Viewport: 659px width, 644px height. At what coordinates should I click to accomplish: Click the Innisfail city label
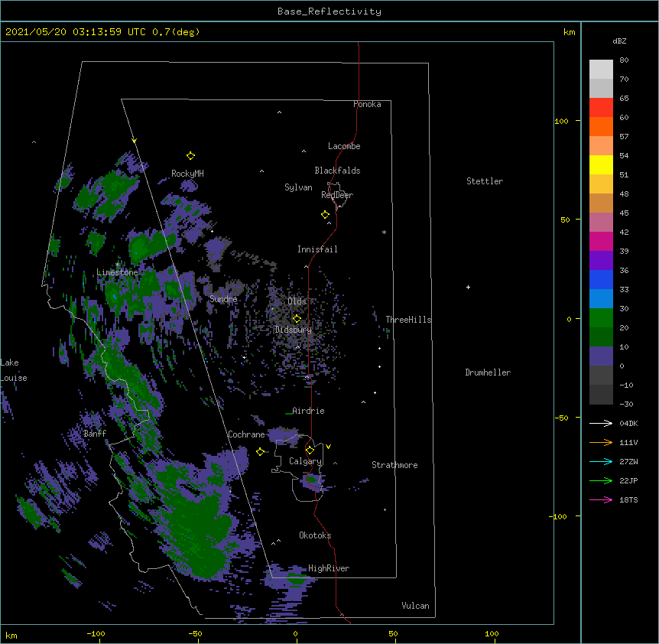point(317,249)
